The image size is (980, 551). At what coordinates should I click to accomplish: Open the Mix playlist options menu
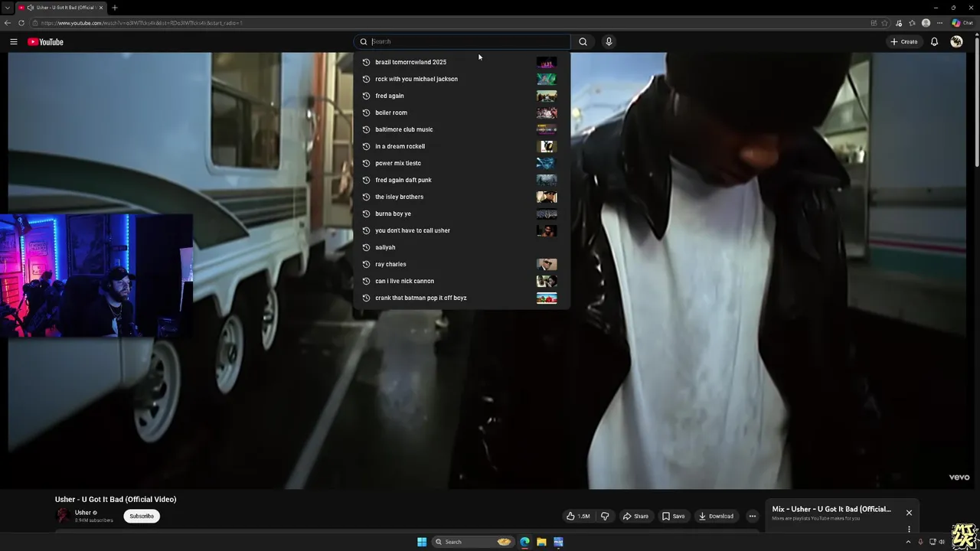click(909, 529)
